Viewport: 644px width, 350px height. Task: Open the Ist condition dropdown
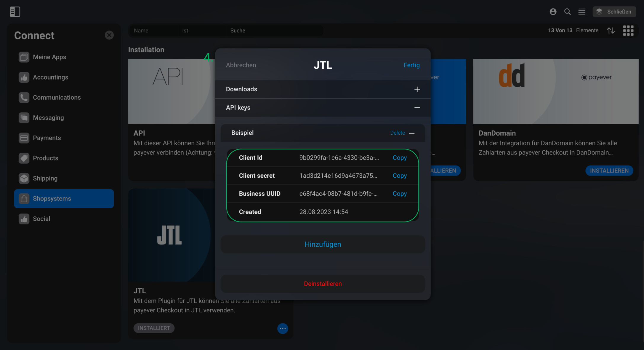tap(202, 31)
